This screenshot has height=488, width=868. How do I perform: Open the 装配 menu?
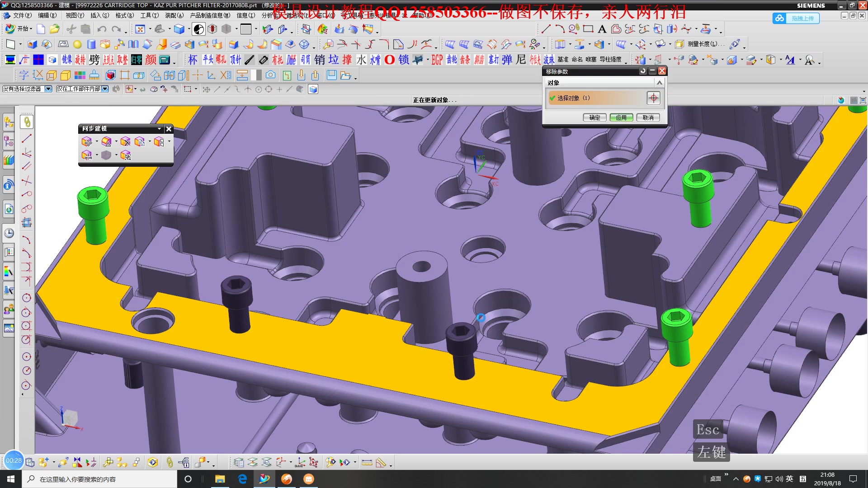coord(174,15)
